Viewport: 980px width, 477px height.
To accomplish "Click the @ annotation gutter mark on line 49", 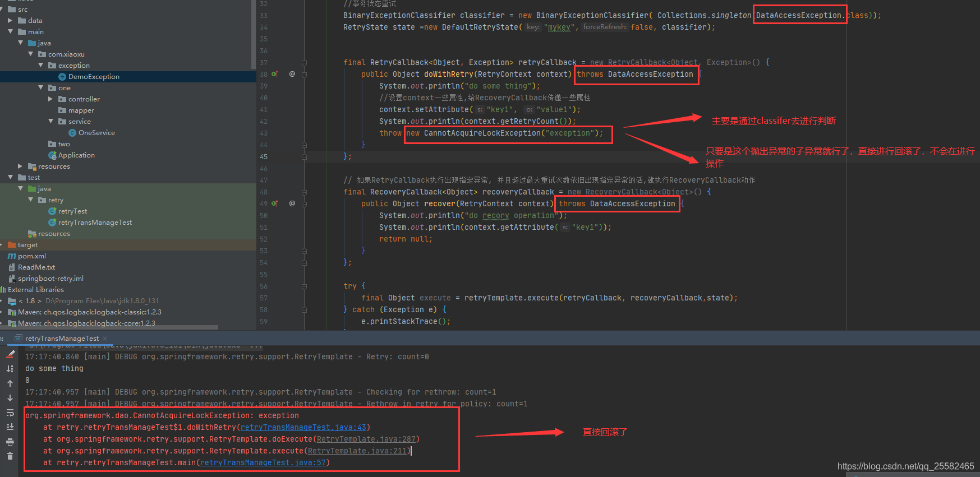I will pyautogui.click(x=292, y=203).
